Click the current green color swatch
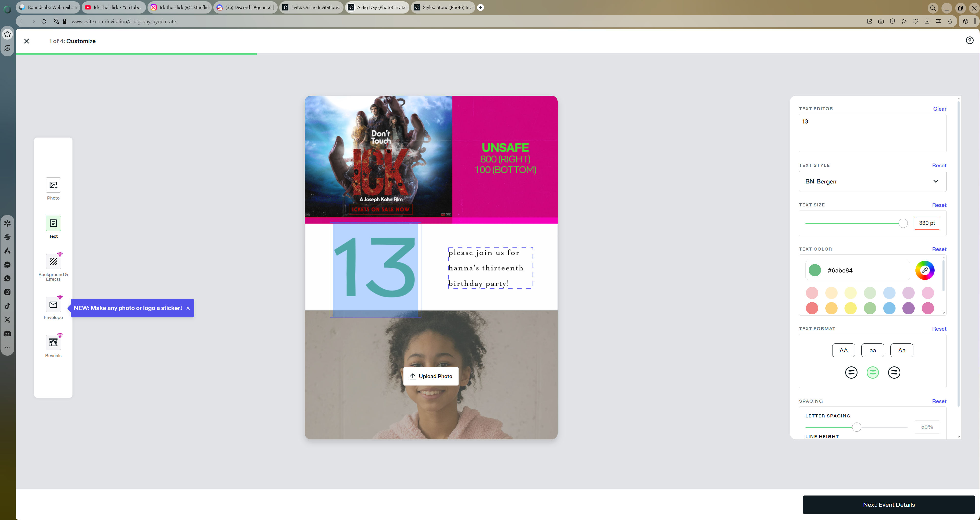980x520 pixels. point(815,270)
